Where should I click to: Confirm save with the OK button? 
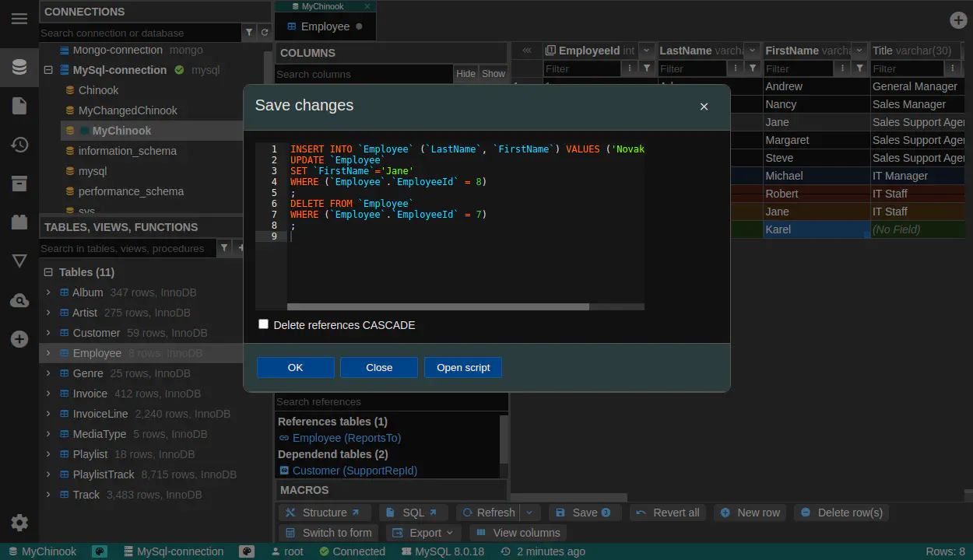(x=296, y=367)
